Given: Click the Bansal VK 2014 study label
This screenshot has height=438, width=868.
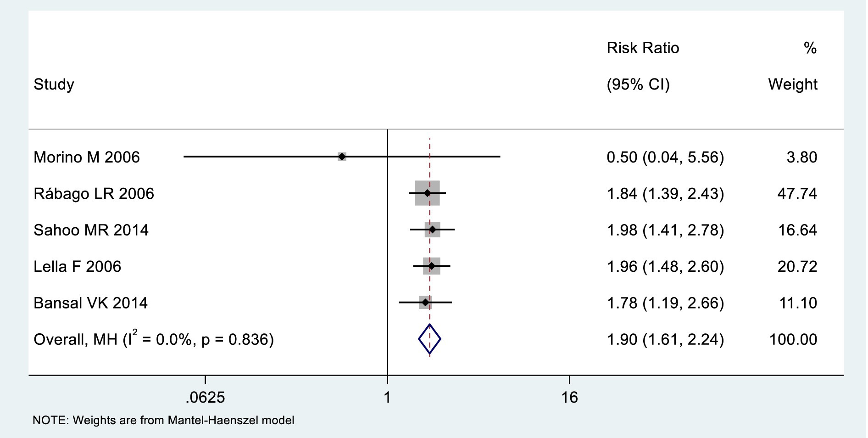Looking at the screenshot, I should (91, 303).
